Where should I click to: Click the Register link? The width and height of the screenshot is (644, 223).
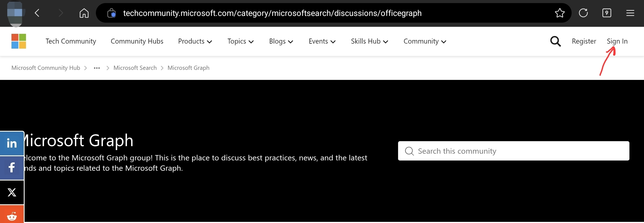[584, 41]
